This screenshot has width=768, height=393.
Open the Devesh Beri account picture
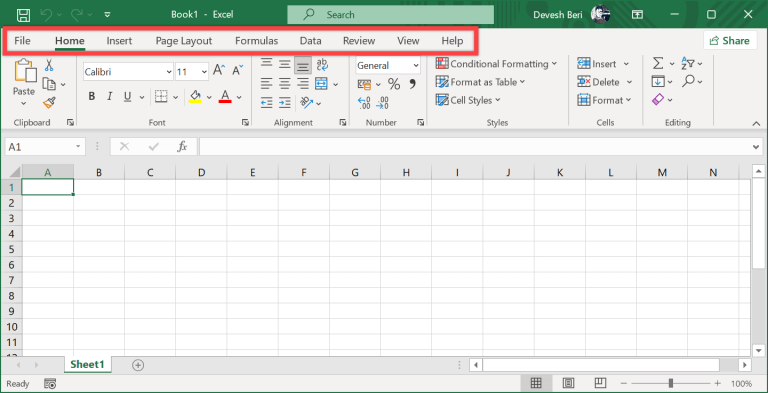coord(600,15)
